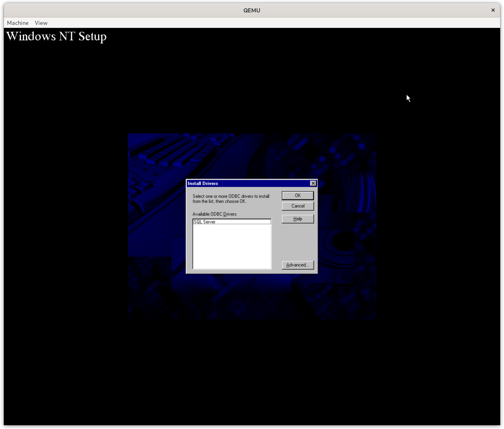Screen dimensions: 504x429
Task: Click the Available ODBC Drivers label
Action: click(x=215, y=214)
